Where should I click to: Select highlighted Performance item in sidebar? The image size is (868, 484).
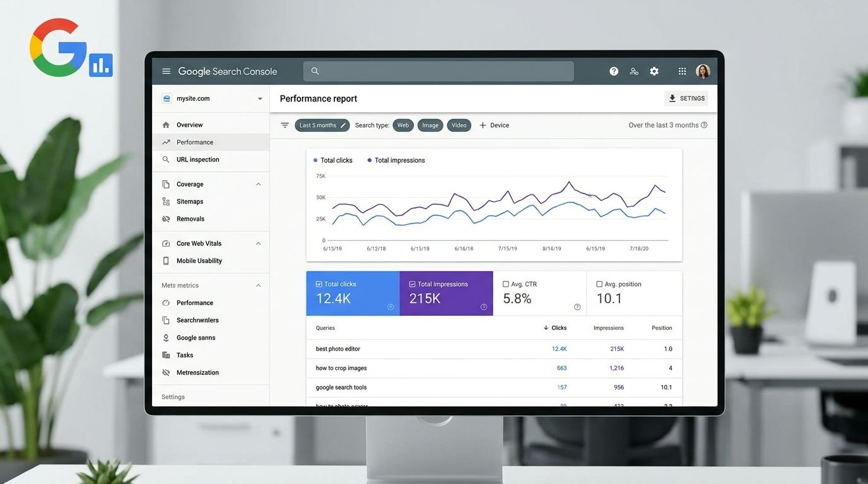pos(211,142)
